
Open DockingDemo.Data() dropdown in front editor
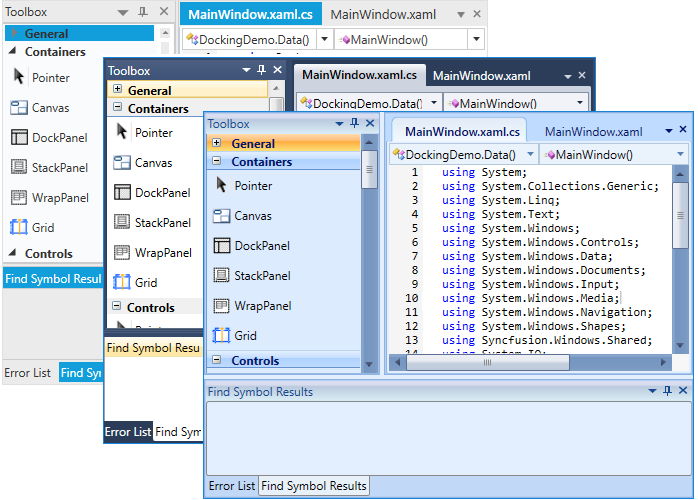point(528,155)
